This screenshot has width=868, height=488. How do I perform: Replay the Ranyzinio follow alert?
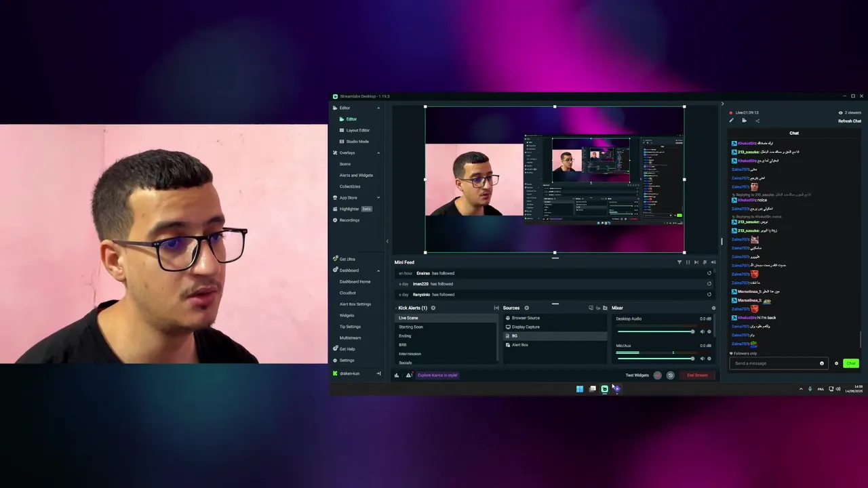click(x=709, y=294)
